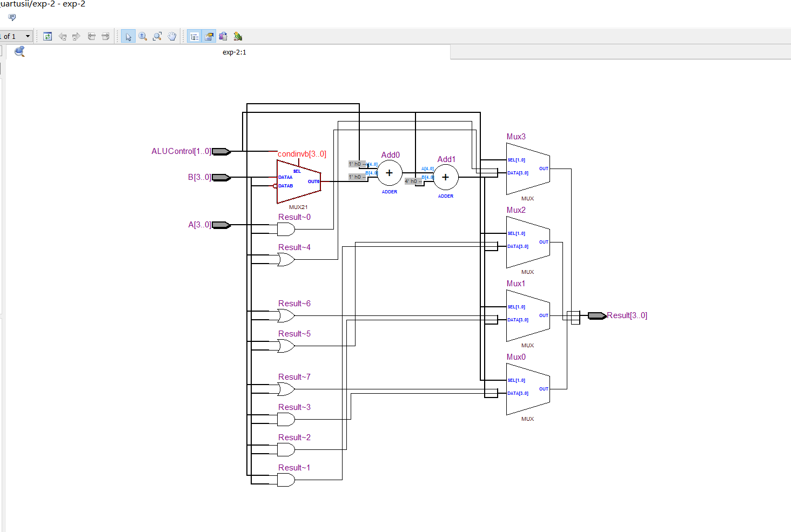Screen dimensions: 791x532
Task: Click the Result~0 AND gate
Action: point(286,230)
